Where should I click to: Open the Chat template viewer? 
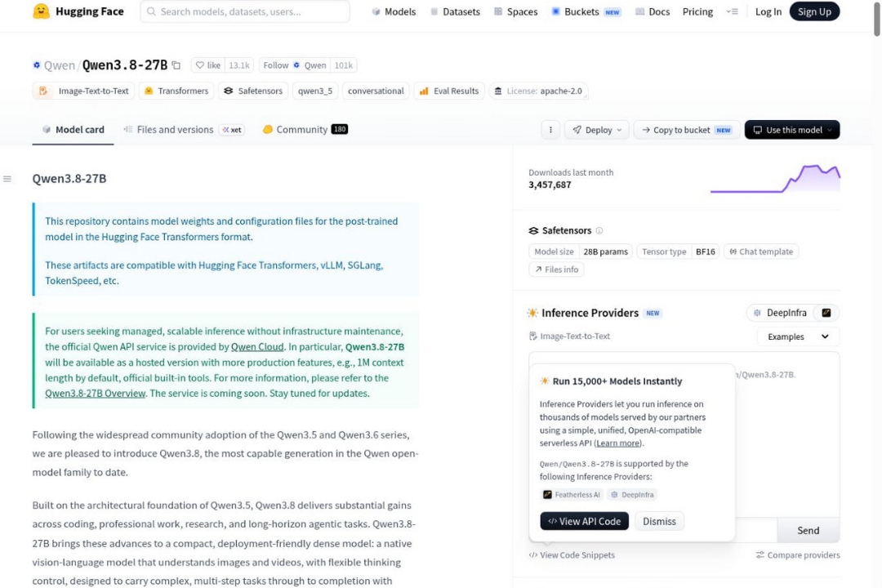click(x=761, y=252)
